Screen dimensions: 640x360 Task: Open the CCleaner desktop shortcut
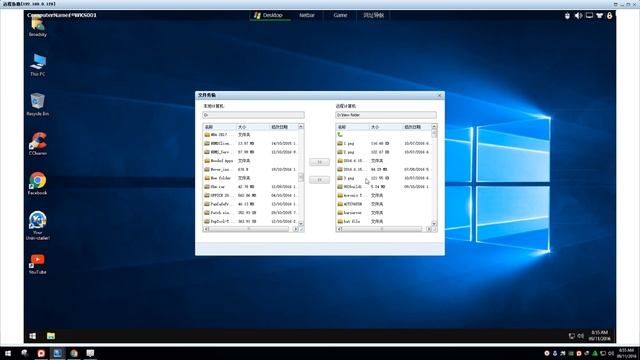38,143
